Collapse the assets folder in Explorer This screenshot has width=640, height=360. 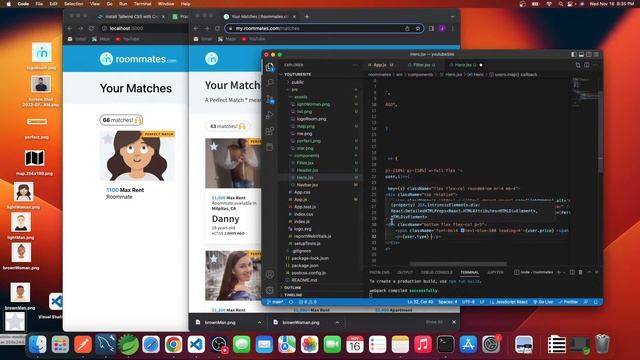[300, 97]
